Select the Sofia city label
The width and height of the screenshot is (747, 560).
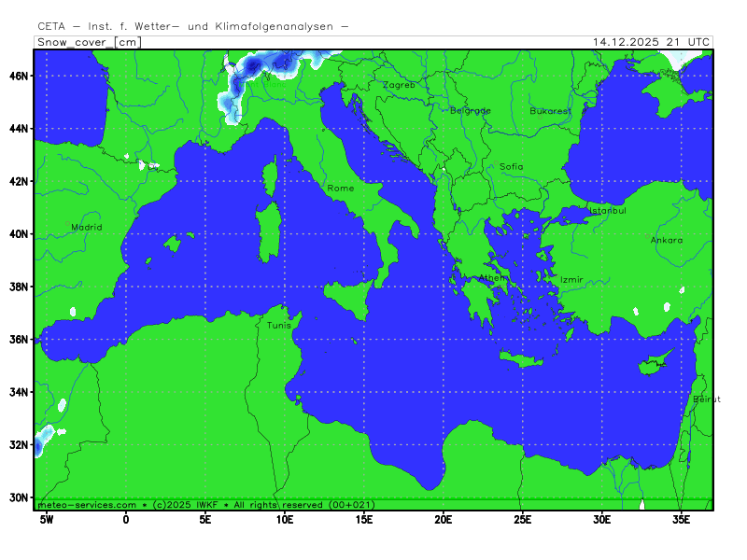click(512, 166)
